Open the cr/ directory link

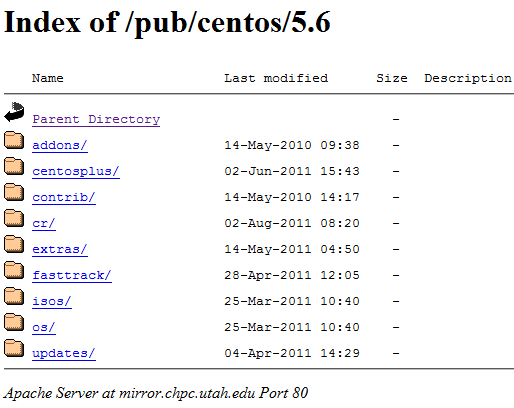pyautogui.click(x=44, y=223)
